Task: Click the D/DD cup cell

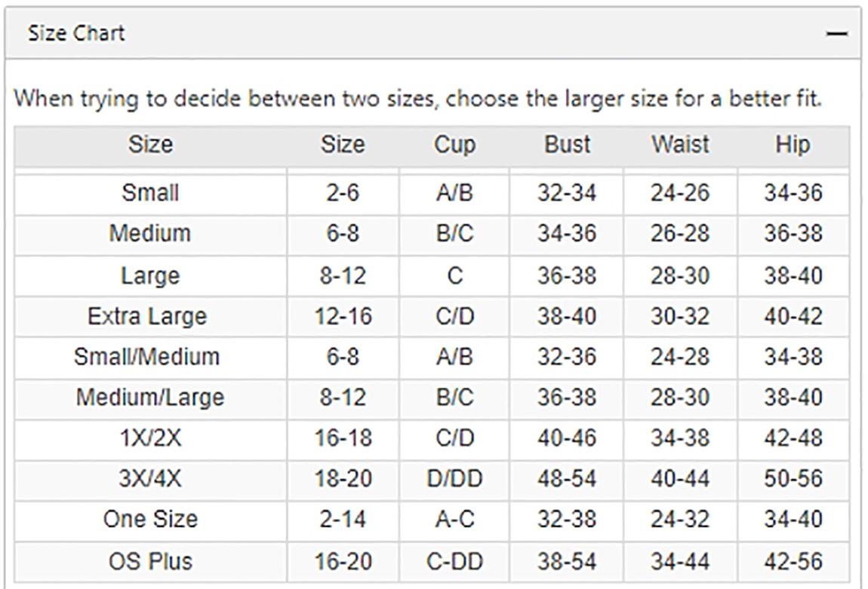Action: tap(454, 478)
